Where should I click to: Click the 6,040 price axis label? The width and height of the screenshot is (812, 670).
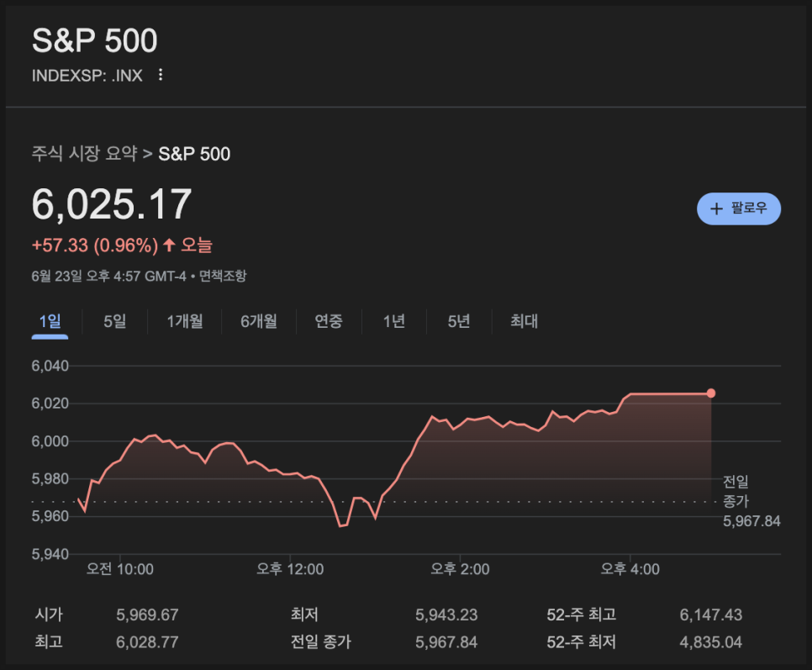tap(50, 366)
